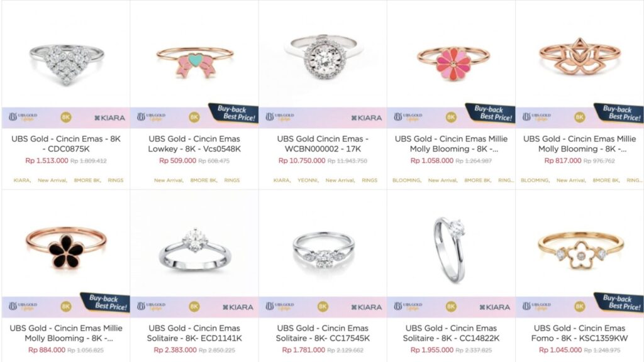Screen dimensions: 644x362
Task: Select the KIARA tag under CDC0875K ring
Action: point(22,180)
